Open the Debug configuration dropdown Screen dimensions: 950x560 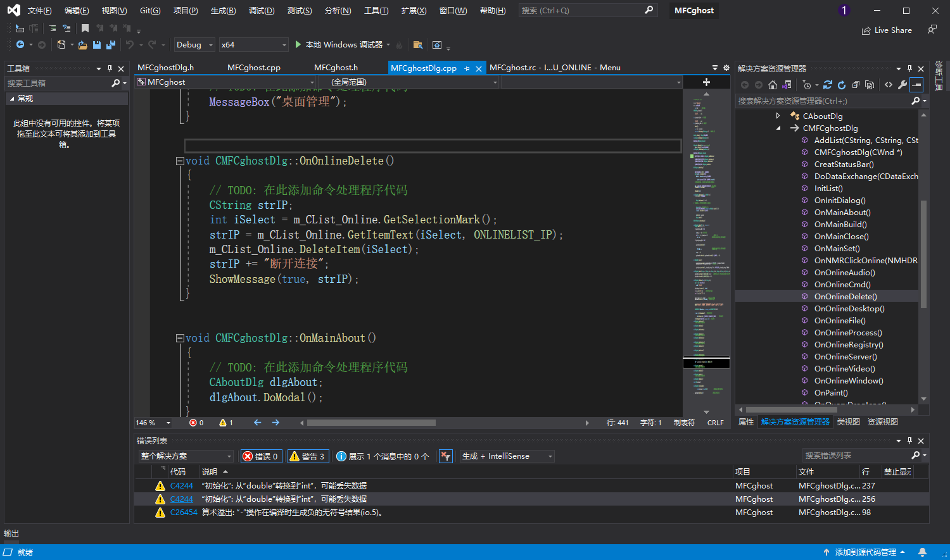pyautogui.click(x=194, y=45)
